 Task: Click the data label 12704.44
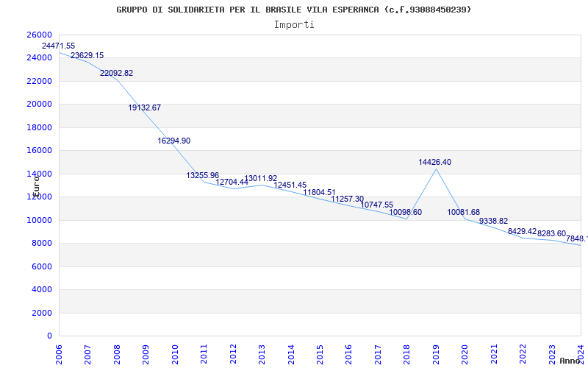coord(232,182)
